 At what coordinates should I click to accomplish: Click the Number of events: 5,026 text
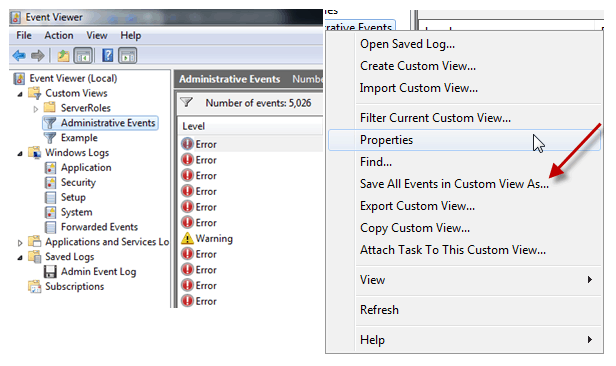coord(258,103)
